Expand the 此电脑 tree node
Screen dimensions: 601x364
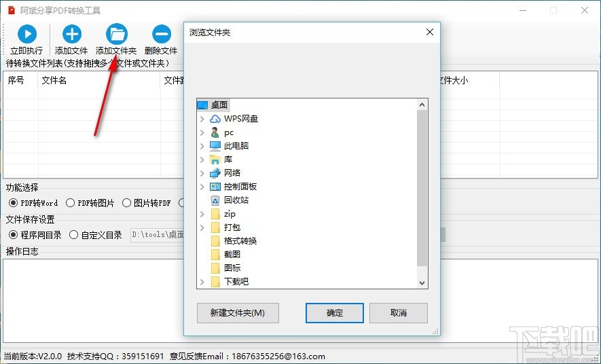tap(202, 146)
